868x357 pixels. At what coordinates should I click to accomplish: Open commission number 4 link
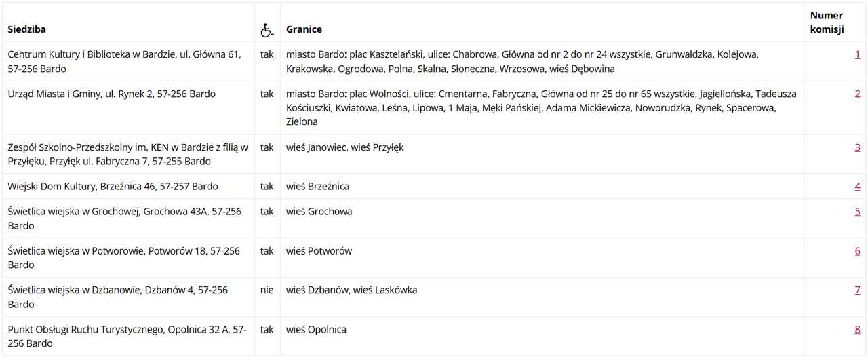(x=857, y=186)
